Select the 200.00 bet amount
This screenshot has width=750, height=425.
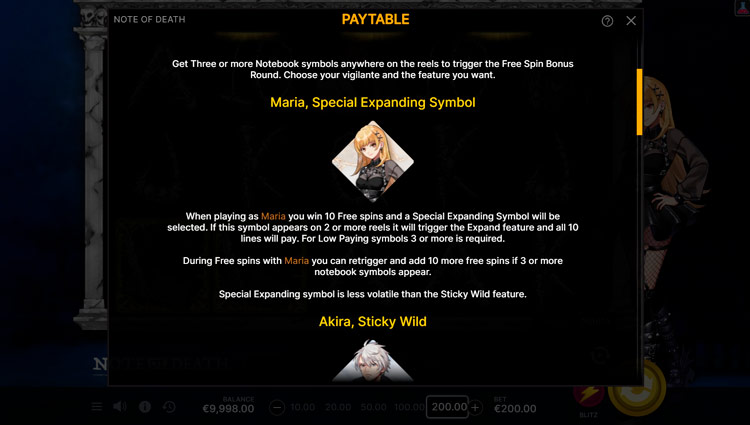coord(448,407)
